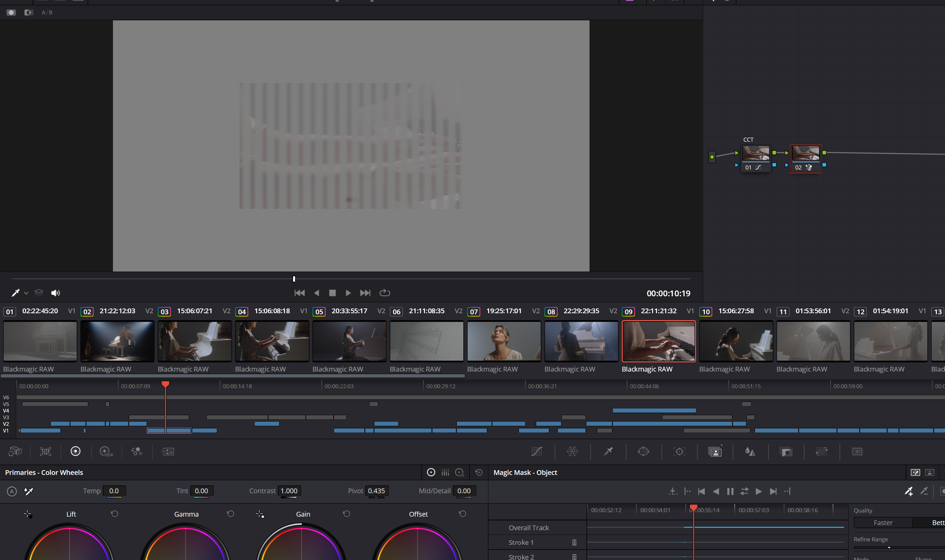945x560 pixels.
Task: Mute viewer audio
Action: tap(56, 293)
